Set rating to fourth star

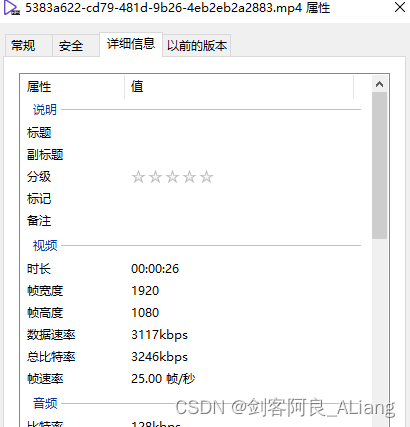click(x=189, y=177)
